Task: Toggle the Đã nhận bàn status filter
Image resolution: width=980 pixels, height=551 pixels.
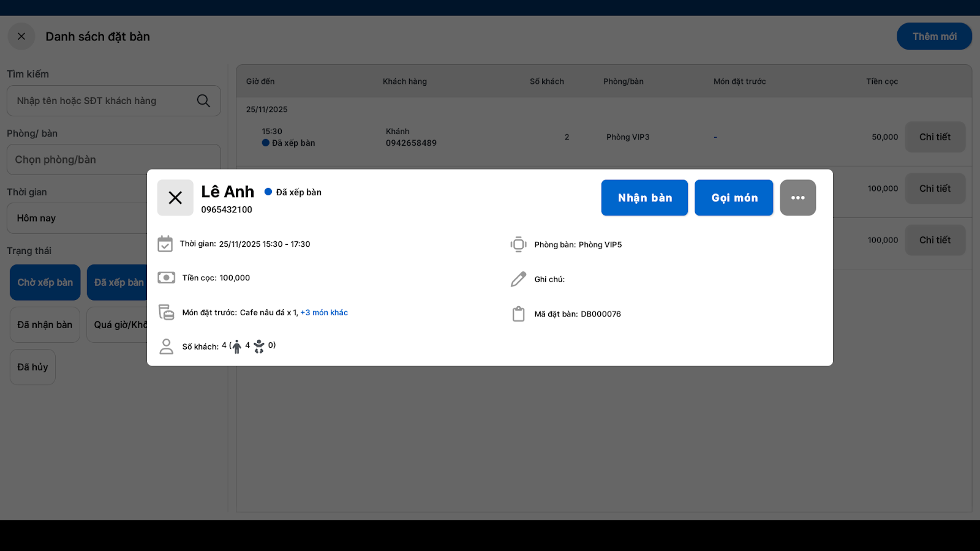Action: pyautogui.click(x=45, y=324)
